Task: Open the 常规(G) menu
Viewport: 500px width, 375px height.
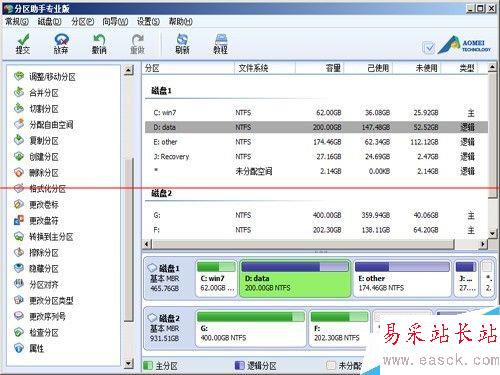Action: 17,22
